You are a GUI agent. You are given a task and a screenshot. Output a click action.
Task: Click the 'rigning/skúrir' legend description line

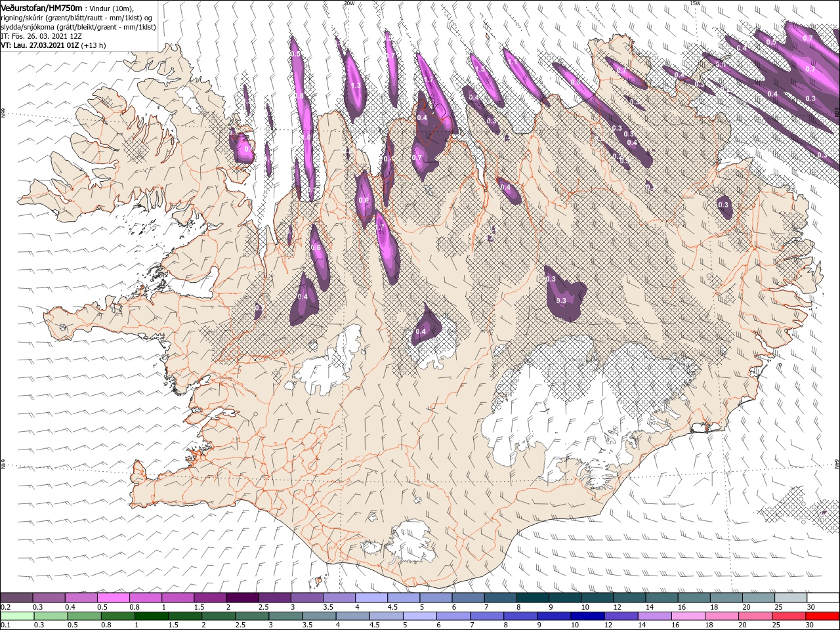coord(77,17)
